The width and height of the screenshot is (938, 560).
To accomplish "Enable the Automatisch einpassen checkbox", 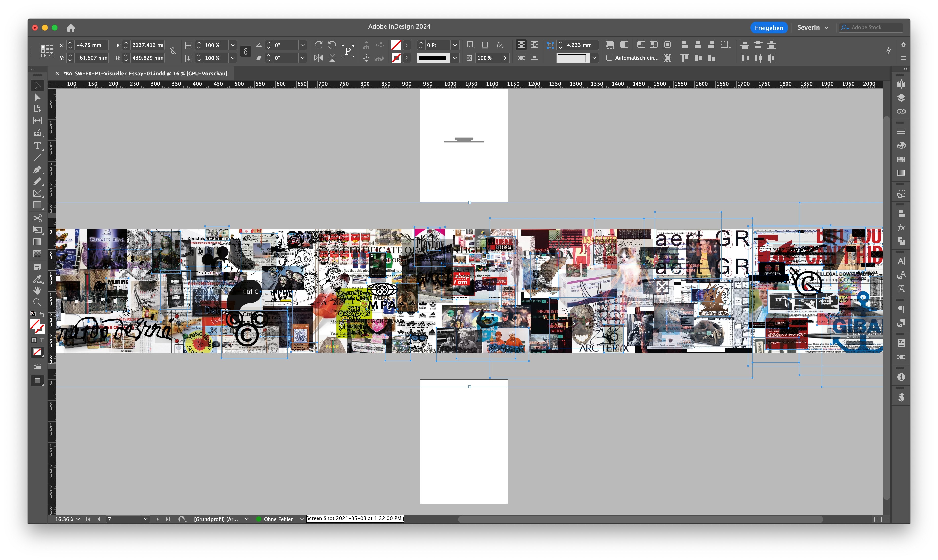I will 609,58.
